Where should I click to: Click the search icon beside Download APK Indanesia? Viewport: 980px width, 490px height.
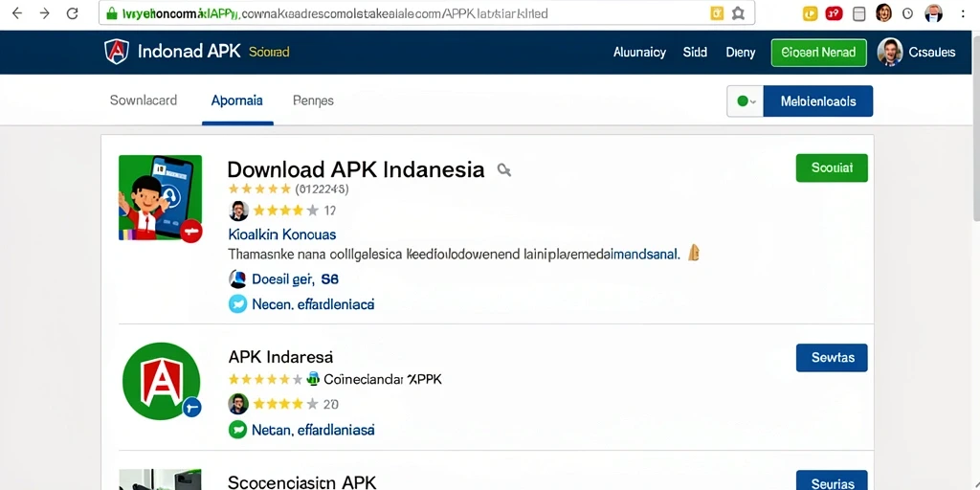click(x=503, y=169)
